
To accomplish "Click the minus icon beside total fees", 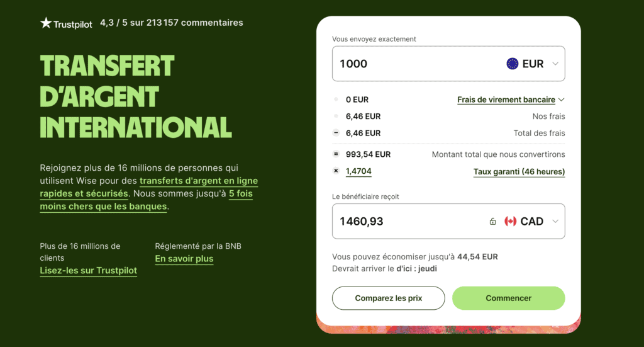I will [336, 133].
